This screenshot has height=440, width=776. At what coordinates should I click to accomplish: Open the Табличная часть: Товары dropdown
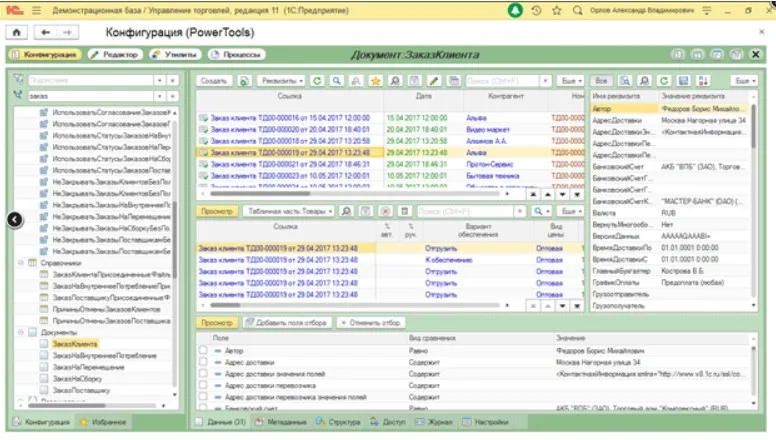[x=290, y=211]
